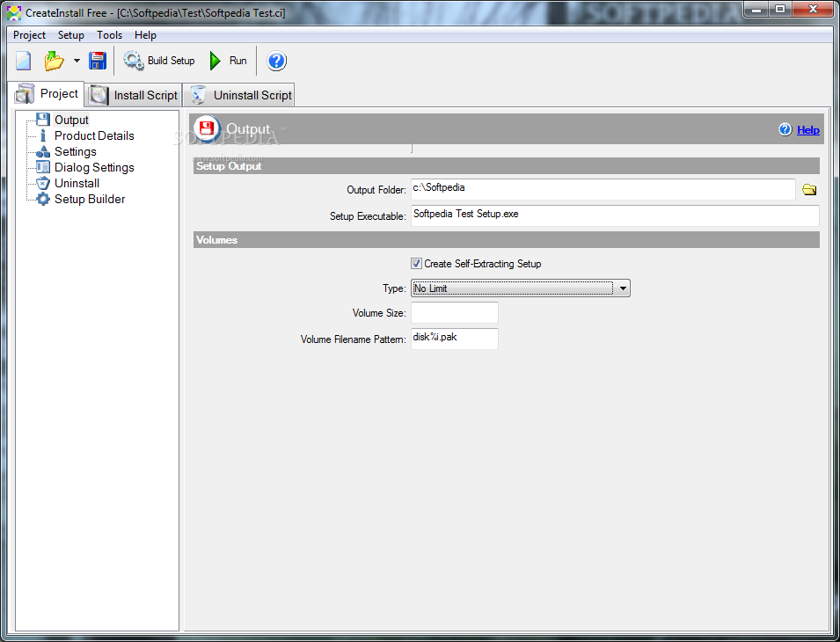The image size is (840, 642).
Task: Click the Output Folder text field
Action: [x=603, y=190]
